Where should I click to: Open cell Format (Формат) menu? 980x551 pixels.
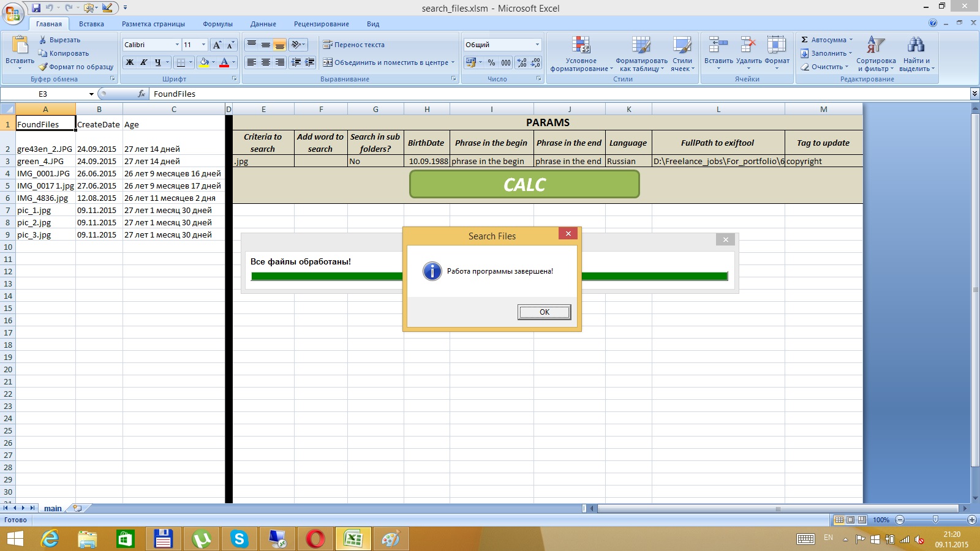coord(777,53)
